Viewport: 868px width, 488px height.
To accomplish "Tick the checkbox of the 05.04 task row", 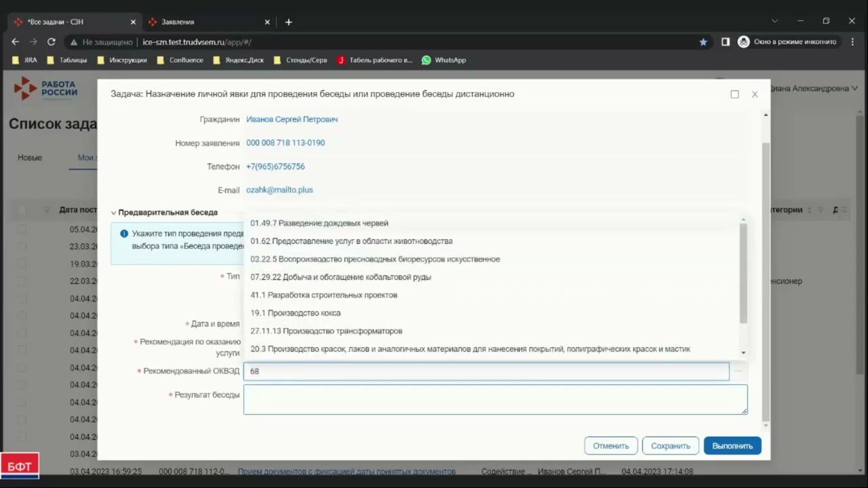I will [22, 229].
